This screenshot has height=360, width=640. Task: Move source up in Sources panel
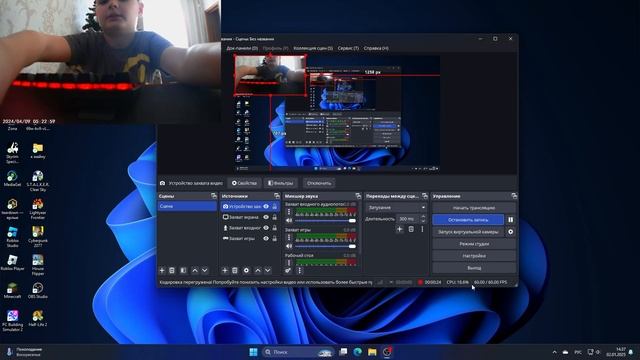coord(258,270)
